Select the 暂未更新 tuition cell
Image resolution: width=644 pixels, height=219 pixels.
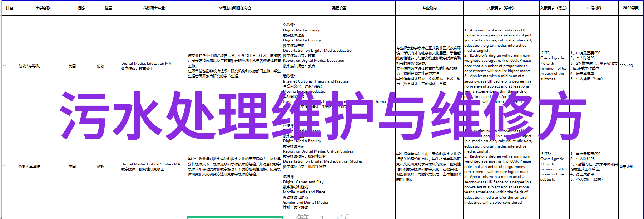tap(631, 166)
